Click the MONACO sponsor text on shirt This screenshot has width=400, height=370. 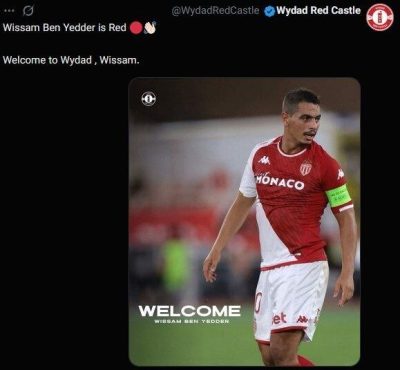(x=280, y=182)
